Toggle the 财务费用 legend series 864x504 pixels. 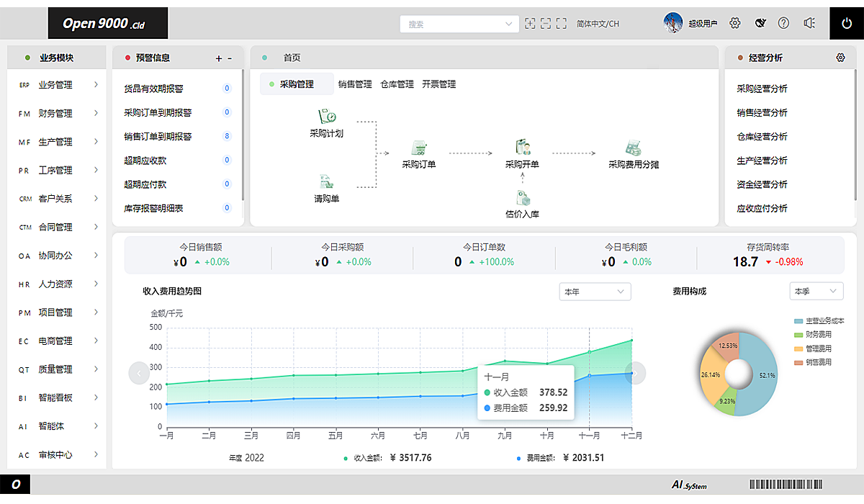point(813,335)
